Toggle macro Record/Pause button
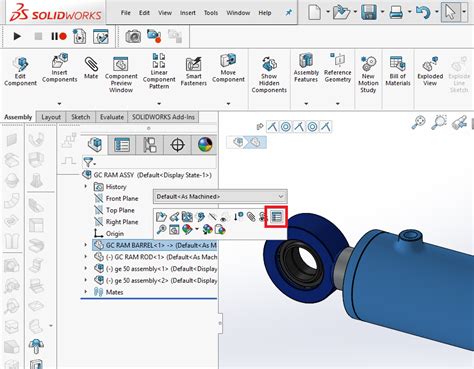474x369 pixels. [59, 36]
